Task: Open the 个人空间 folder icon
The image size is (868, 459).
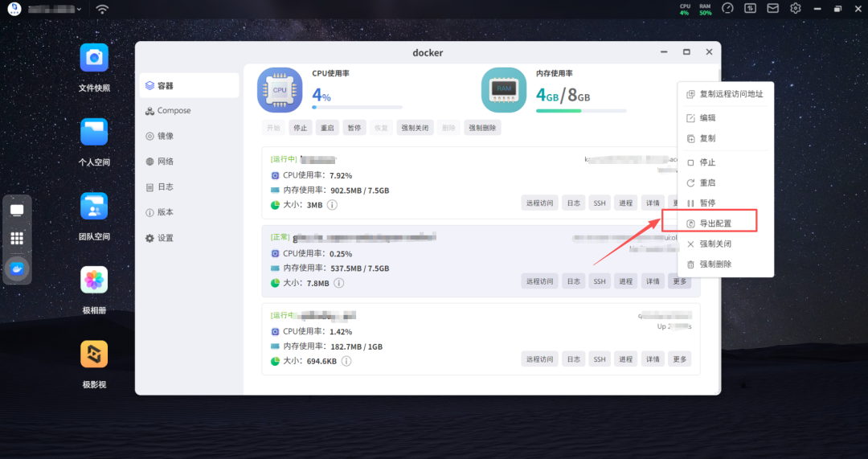Action: coord(94,132)
